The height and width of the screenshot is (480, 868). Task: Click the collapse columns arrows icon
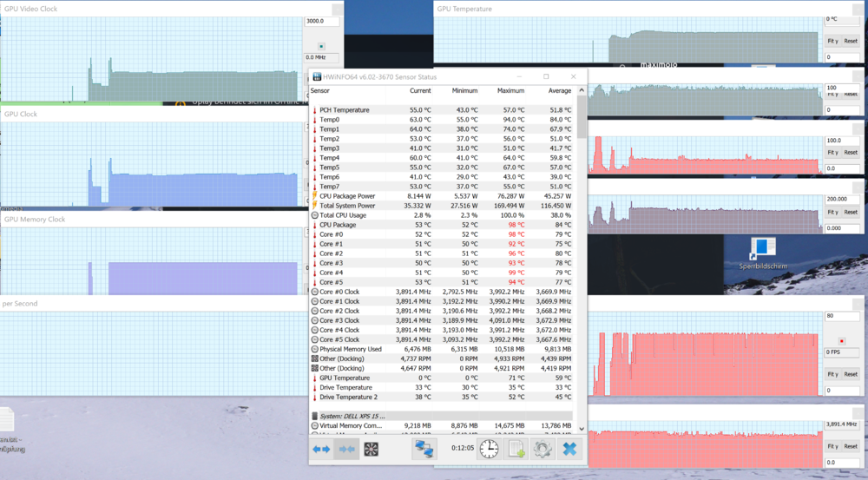pos(346,449)
